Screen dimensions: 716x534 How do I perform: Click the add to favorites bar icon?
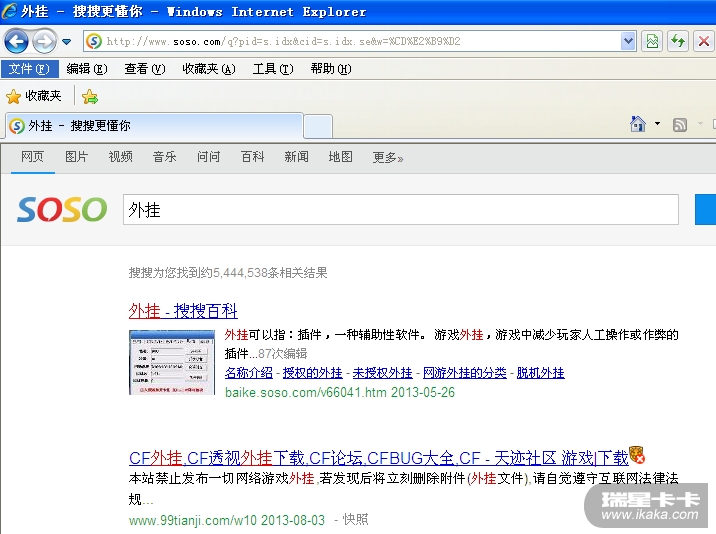(x=90, y=96)
